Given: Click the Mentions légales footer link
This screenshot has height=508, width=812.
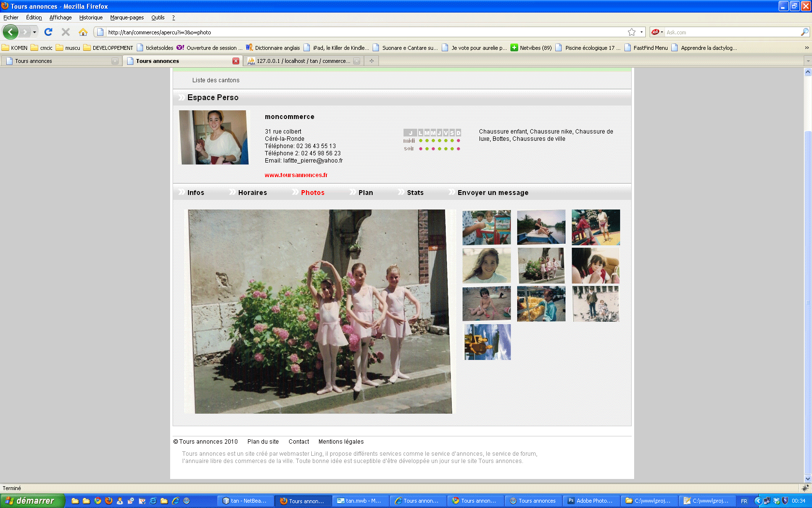Looking at the screenshot, I should click(341, 442).
